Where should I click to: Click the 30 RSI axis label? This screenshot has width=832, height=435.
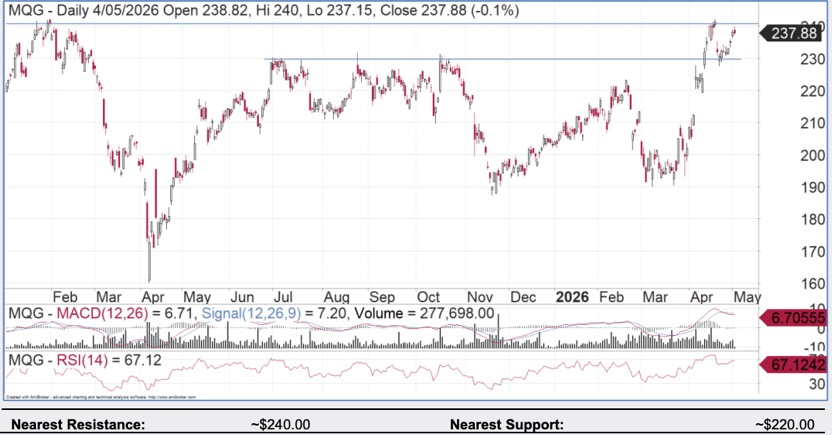point(817,384)
